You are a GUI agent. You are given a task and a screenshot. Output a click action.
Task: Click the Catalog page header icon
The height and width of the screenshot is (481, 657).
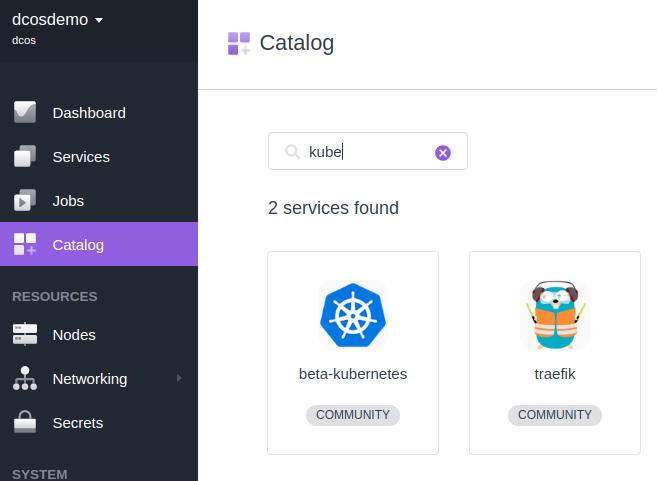coord(239,43)
